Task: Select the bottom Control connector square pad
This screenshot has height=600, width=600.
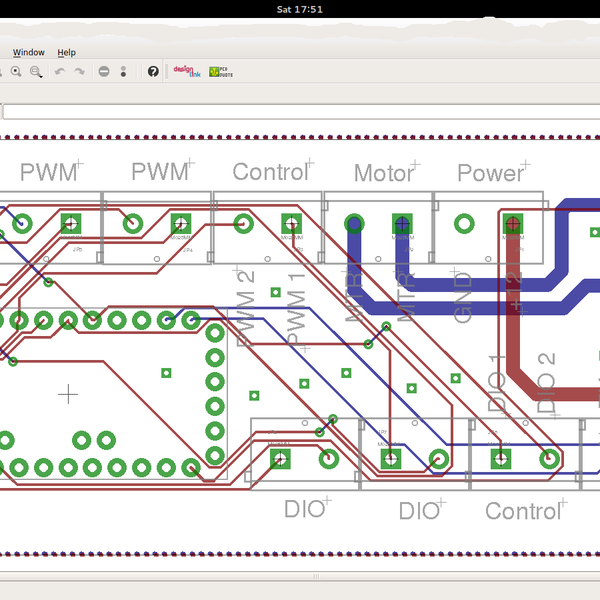Action: pyautogui.click(x=501, y=459)
